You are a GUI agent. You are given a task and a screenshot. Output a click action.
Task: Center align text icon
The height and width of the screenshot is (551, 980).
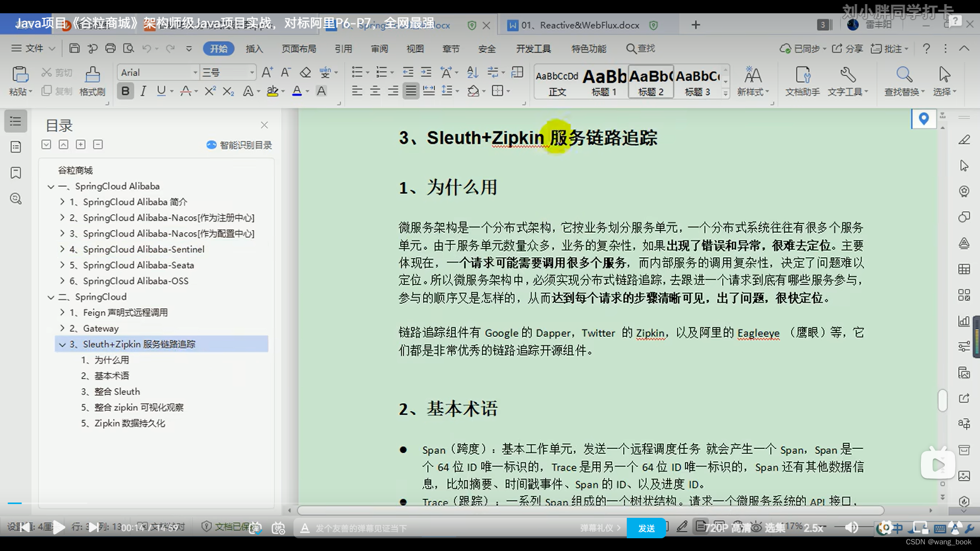pyautogui.click(x=375, y=91)
